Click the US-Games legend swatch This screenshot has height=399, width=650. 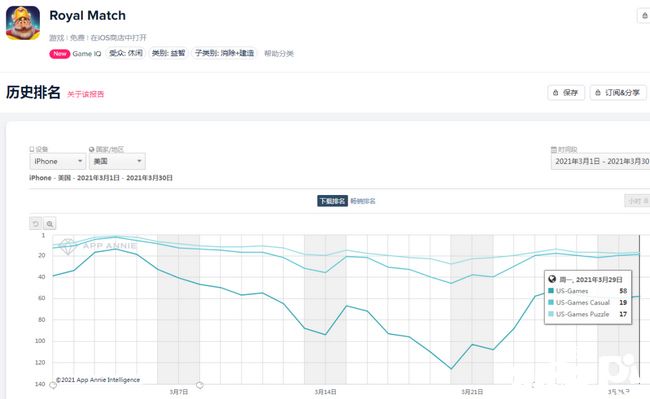[551, 291]
